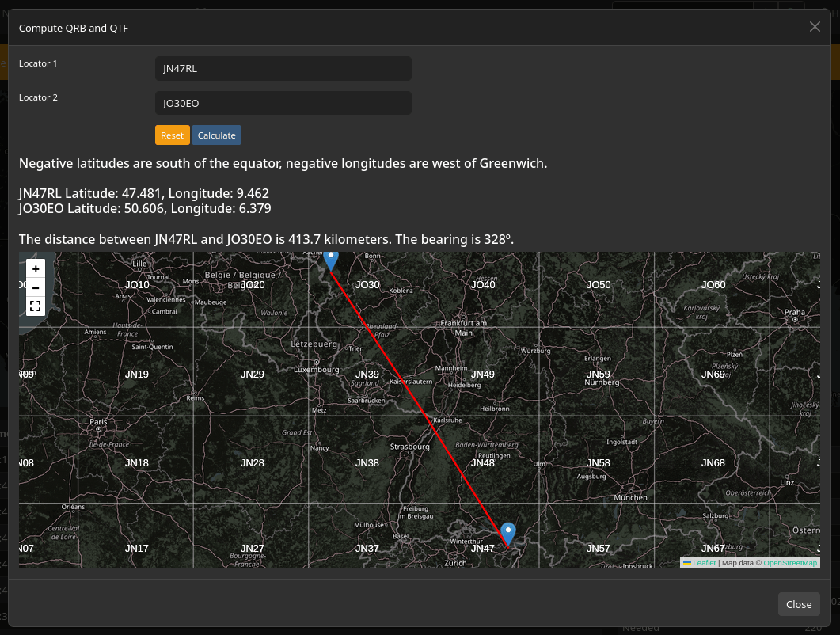Click the JN58 grid square label
This screenshot has width=840, height=635.
click(x=599, y=463)
